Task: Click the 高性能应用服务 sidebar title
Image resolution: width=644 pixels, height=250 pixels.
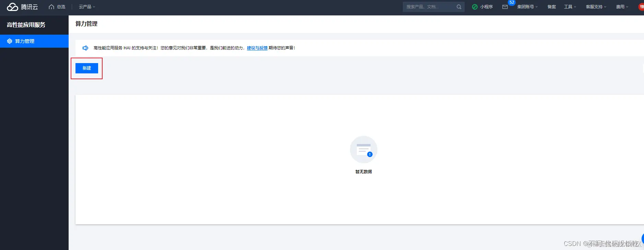Action: 26,25
